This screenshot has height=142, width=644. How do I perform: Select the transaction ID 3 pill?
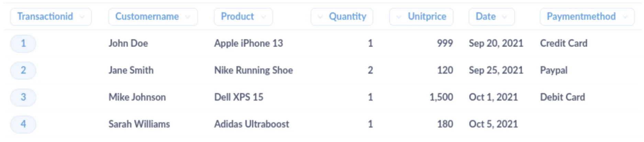(x=23, y=97)
